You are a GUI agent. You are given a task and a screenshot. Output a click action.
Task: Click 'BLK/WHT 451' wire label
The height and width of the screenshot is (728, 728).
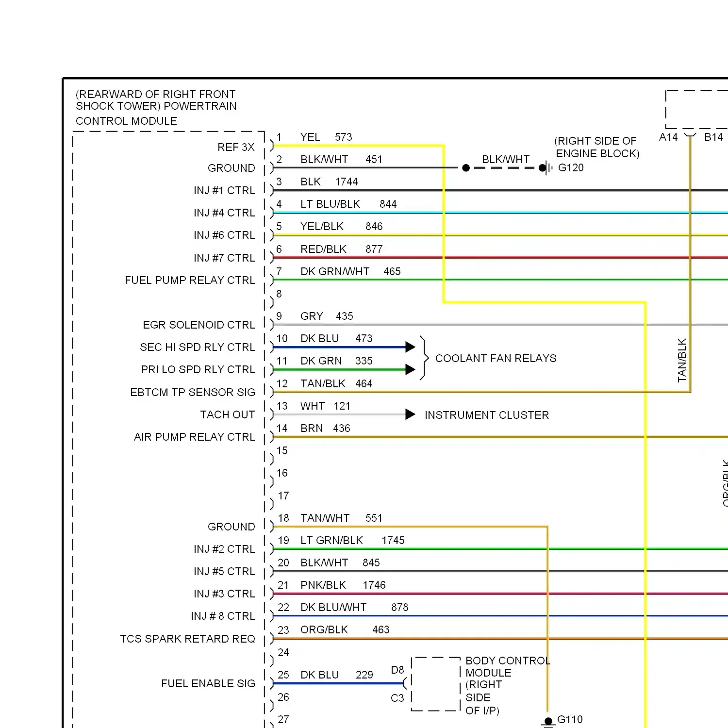341,160
